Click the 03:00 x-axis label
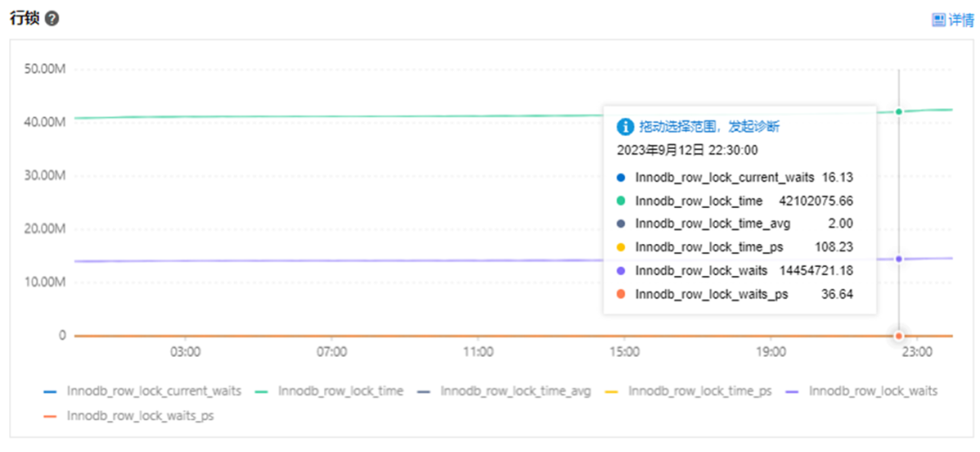The width and height of the screenshot is (980, 452). (x=186, y=352)
